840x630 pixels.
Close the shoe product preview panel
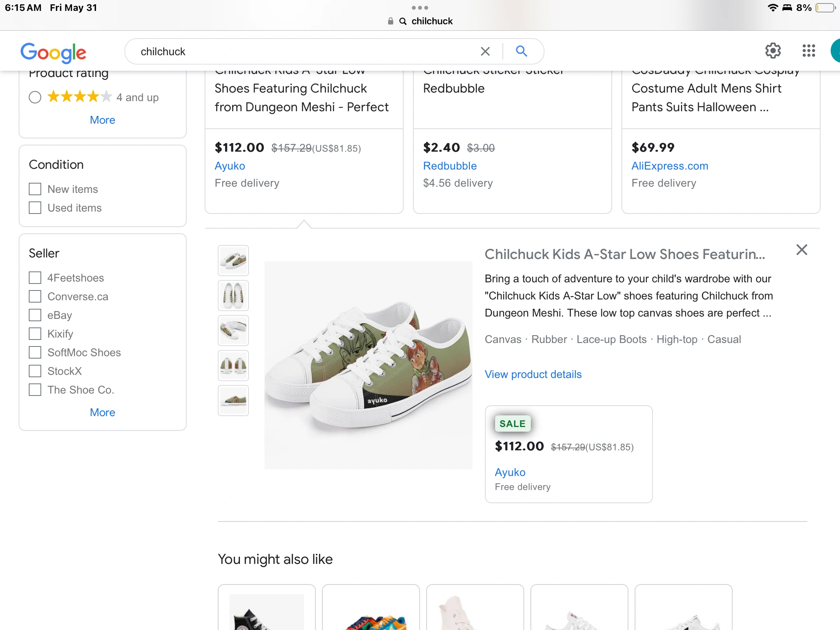coord(801,250)
